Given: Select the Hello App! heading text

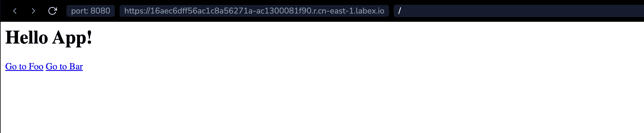Looking at the screenshot, I should pyautogui.click(x=49, y=38).
